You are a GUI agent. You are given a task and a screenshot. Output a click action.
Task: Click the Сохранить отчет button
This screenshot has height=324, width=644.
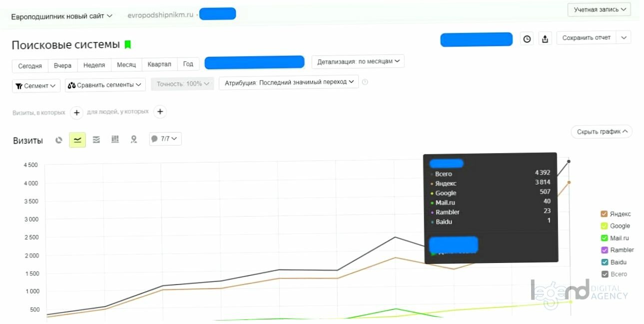pyautogui.click(x=587, y=37)
